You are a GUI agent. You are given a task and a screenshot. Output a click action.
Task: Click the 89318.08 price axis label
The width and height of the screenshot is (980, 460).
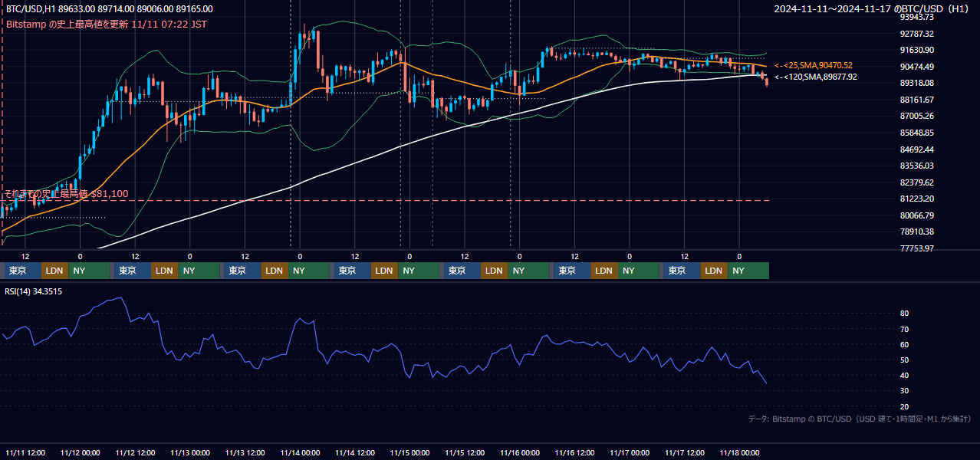[x=916, y=83]
